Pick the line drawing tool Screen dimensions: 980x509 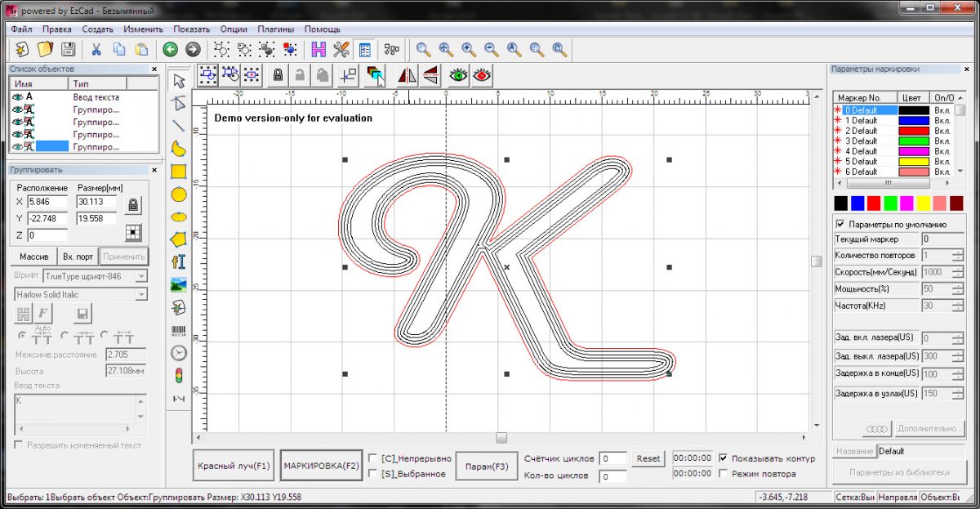(x=179, y=126)
